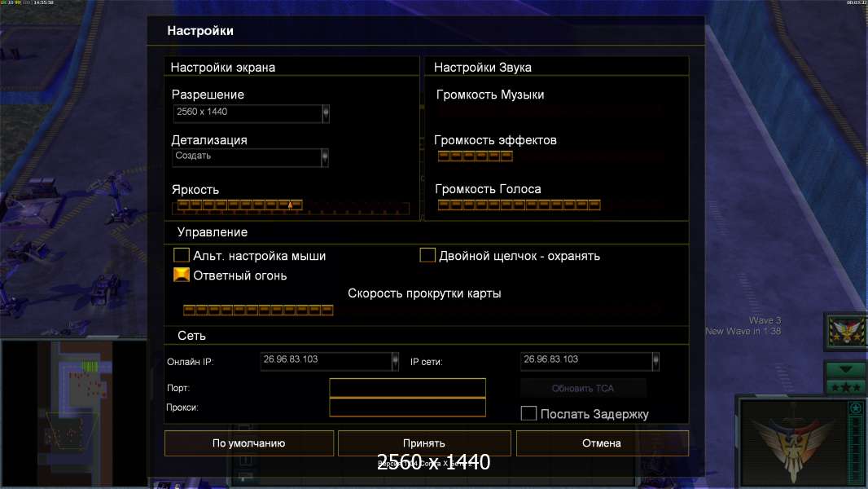The height and width of the screenshot is (489, 868).
Task: Click the Порт input field
Action: click(407, 388)
